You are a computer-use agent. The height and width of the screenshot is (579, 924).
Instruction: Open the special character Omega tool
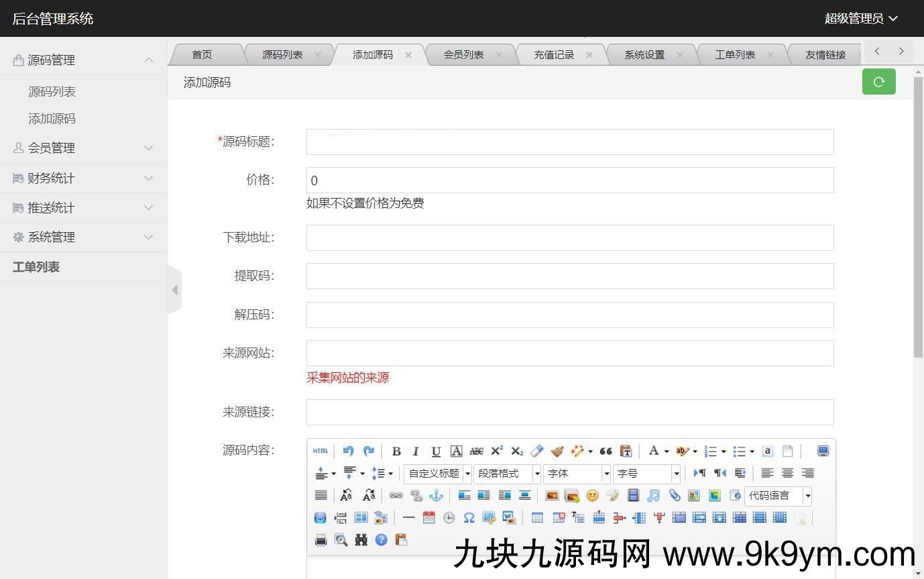coord(468,517)
